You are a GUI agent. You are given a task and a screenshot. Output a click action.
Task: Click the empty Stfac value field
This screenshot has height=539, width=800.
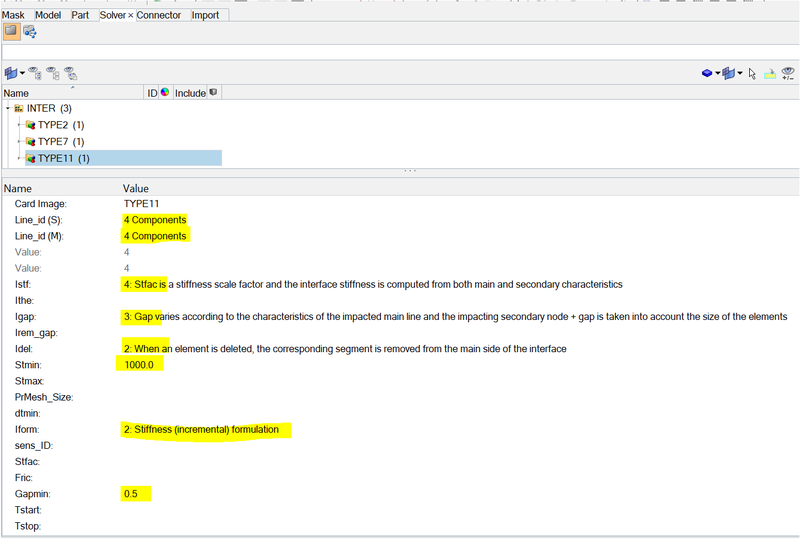coord(459,461)
